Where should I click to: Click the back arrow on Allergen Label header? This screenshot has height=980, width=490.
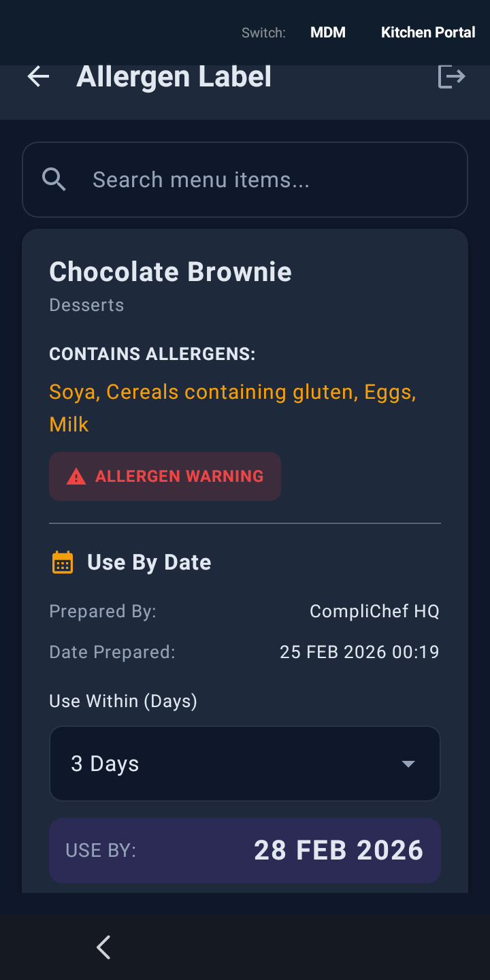38,76
